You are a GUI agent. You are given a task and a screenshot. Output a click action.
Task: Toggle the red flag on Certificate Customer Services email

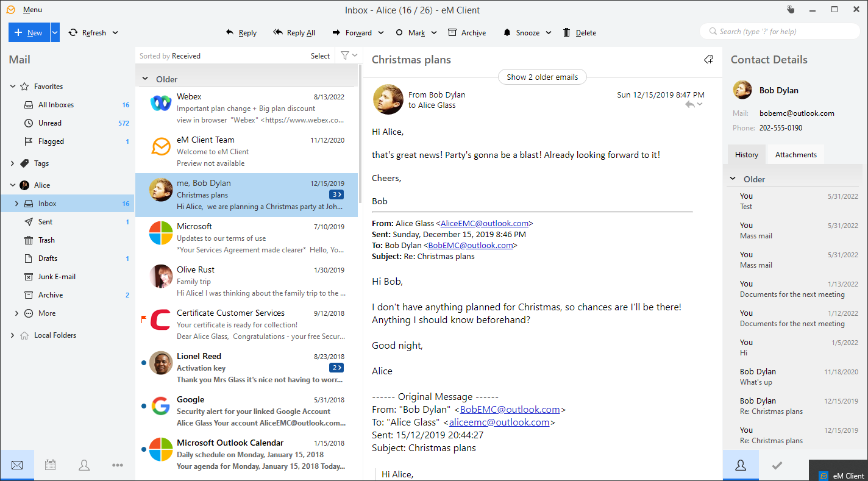pos(144,318)
